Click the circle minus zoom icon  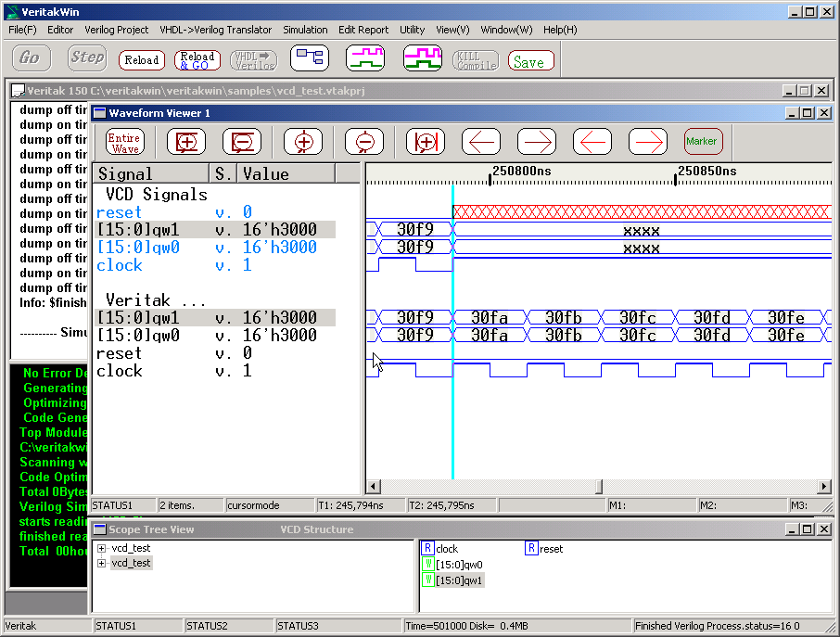tap(364, 142)
